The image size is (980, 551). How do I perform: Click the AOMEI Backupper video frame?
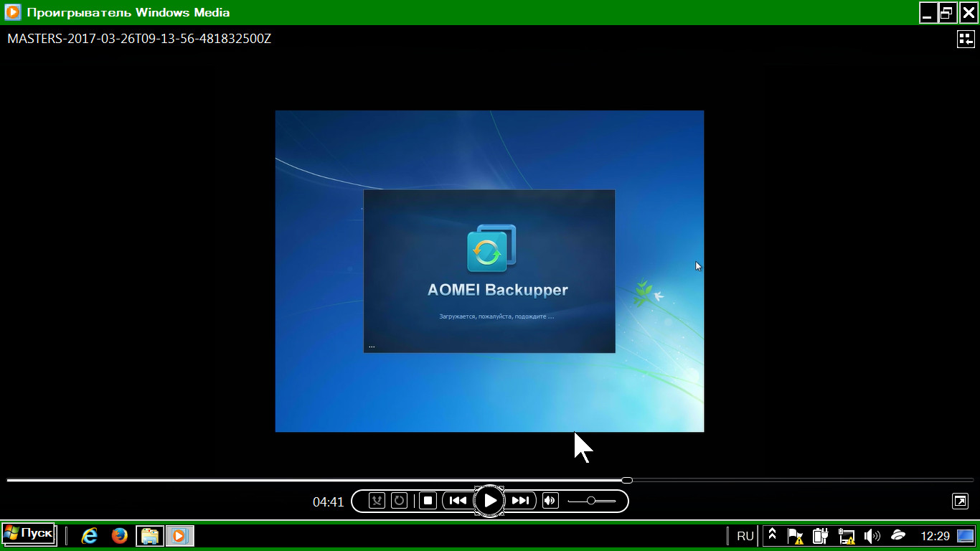click(x=489, y=271)
